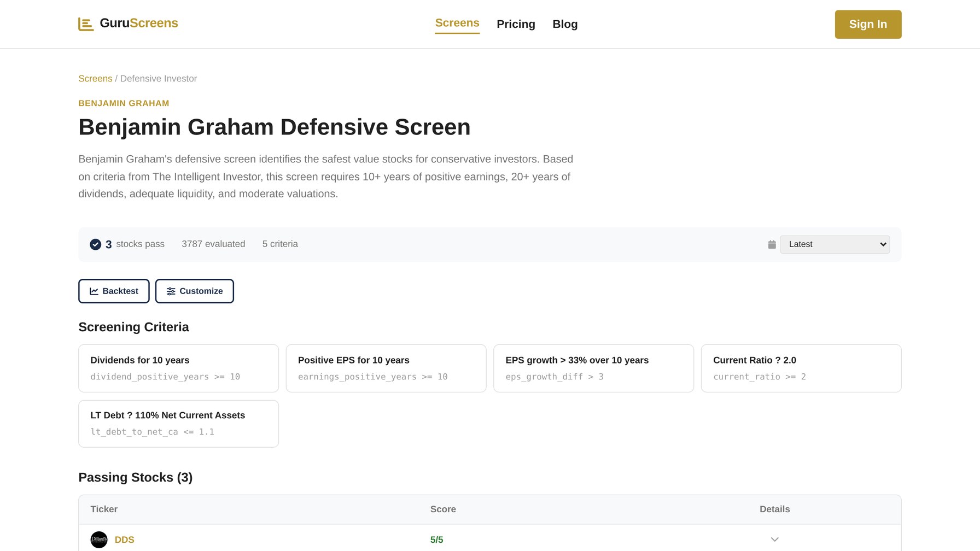Click 'earnings_positive_years >= 10' formula text
The image size is (980, 551).
click(x=373, y=377)
